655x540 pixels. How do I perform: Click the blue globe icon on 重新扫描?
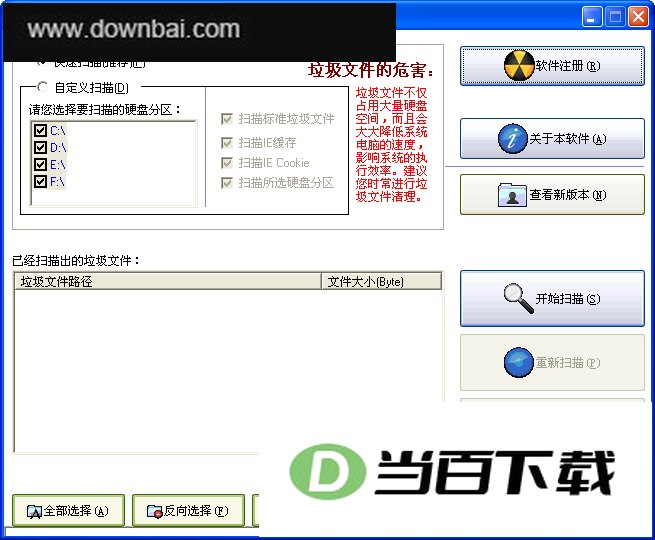coord(519,362)
